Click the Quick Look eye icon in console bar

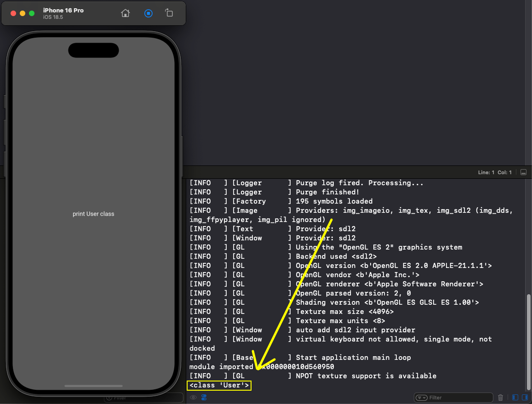194,397
